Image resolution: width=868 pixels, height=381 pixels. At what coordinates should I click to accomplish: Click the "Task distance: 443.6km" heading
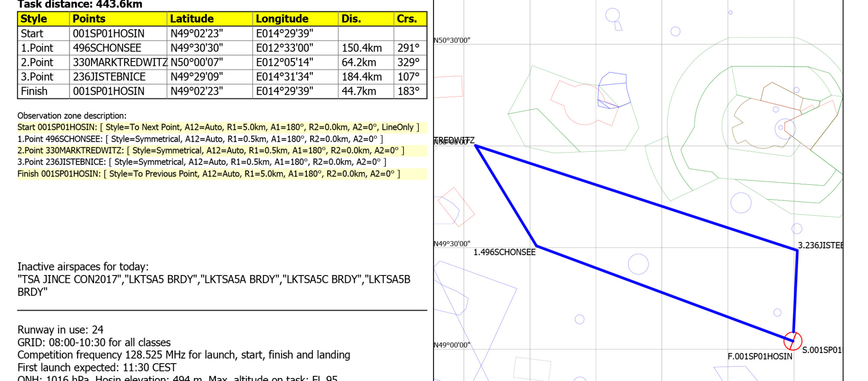click(80, 5)
